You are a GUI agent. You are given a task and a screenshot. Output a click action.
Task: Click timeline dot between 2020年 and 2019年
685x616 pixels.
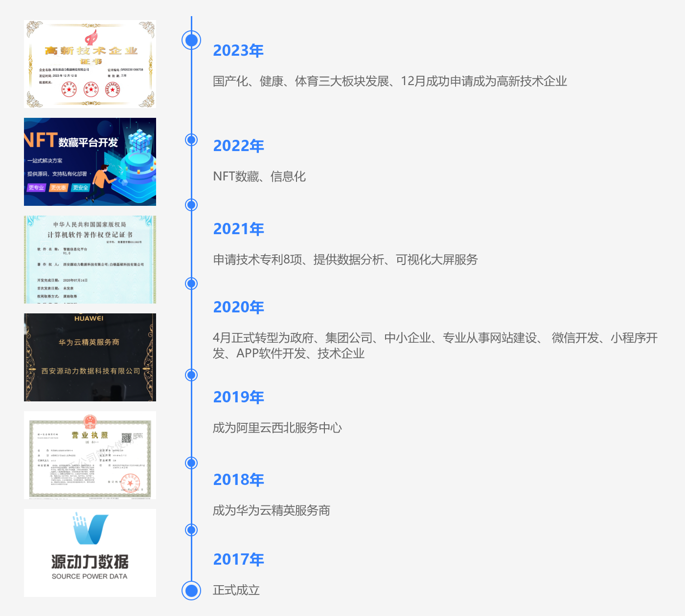191,375
